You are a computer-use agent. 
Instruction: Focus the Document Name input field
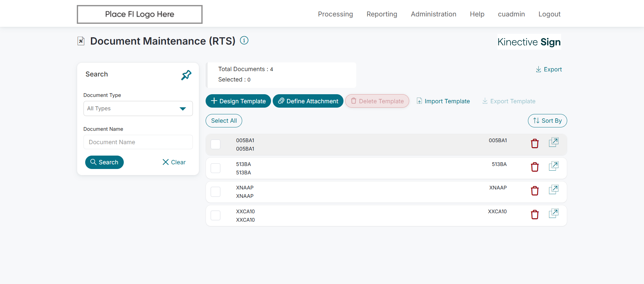pyautogui.click(x=138, y=142)
